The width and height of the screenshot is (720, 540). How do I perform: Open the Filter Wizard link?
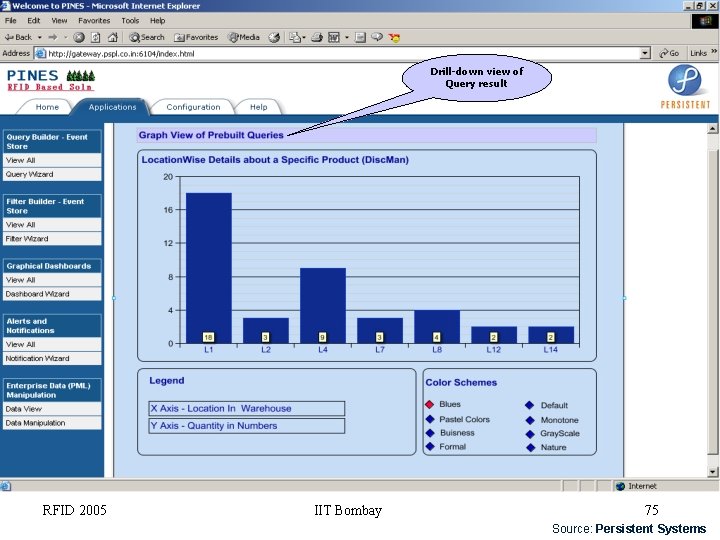click(52, 239)
